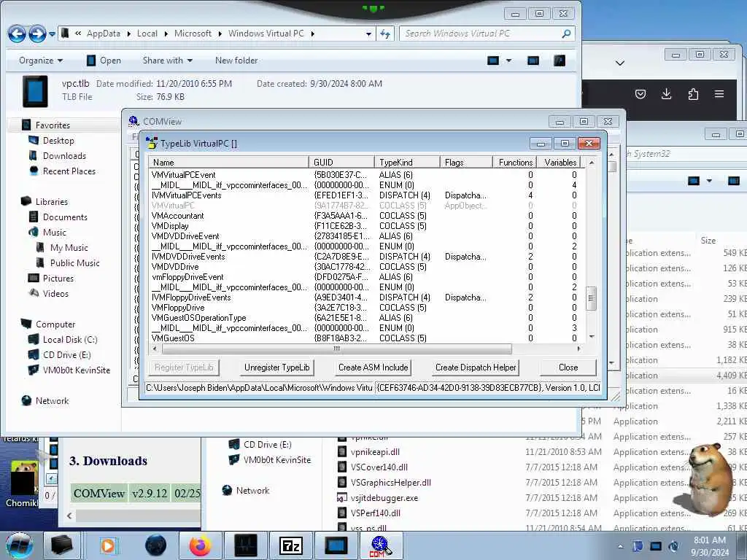Viewport: 747px width, 560px height.
Task: Click Create Dispatch Helper button
Action: [476, 367]
